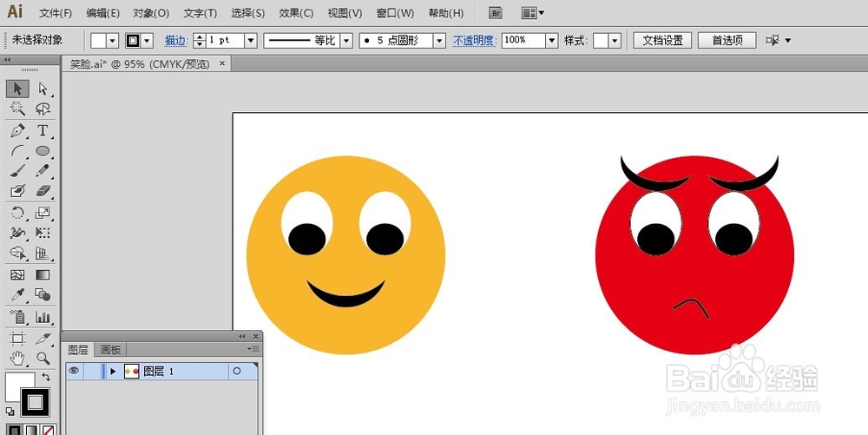Switch to the 图层 tab
This screenshot has width=868, height=435.
[78, 350]
